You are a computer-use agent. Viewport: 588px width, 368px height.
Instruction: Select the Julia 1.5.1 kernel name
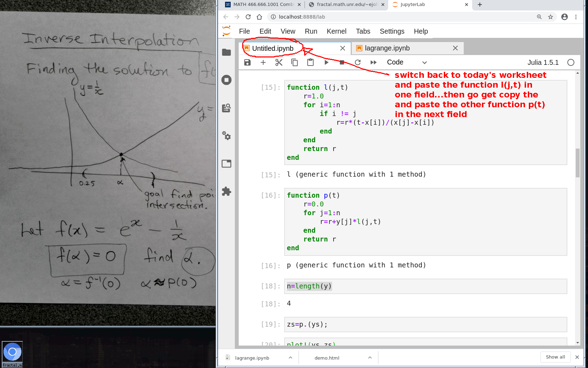(x=543, y=62)
